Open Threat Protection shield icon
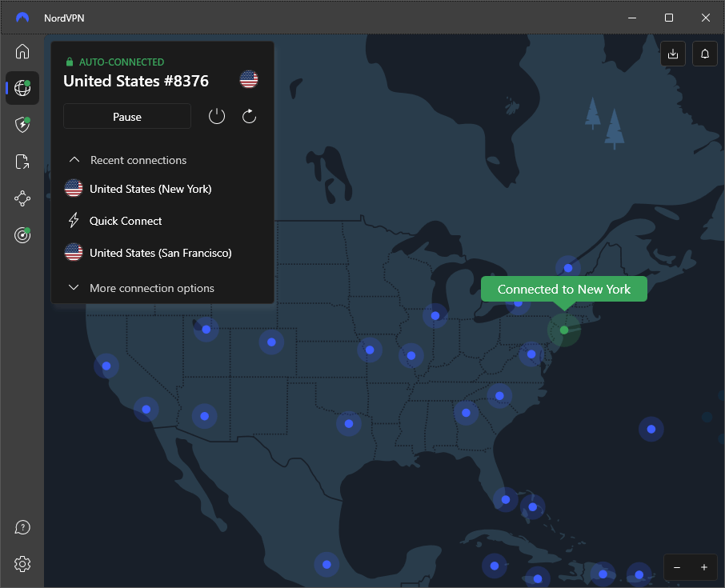This screenshot has width=725, height=588. [22, 124]
